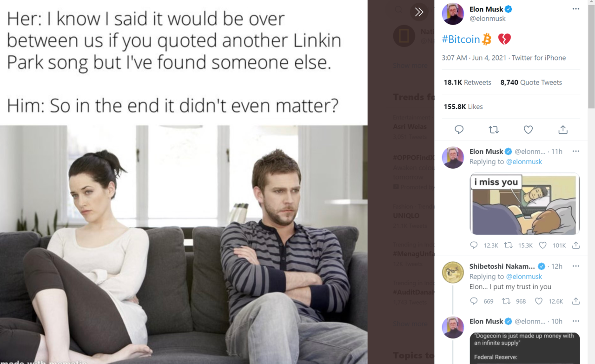Image resolution: width=595 pixels, height=364 pixels.
Task: Open more options on main Elon Musk tweet
Action: point(575,9)
